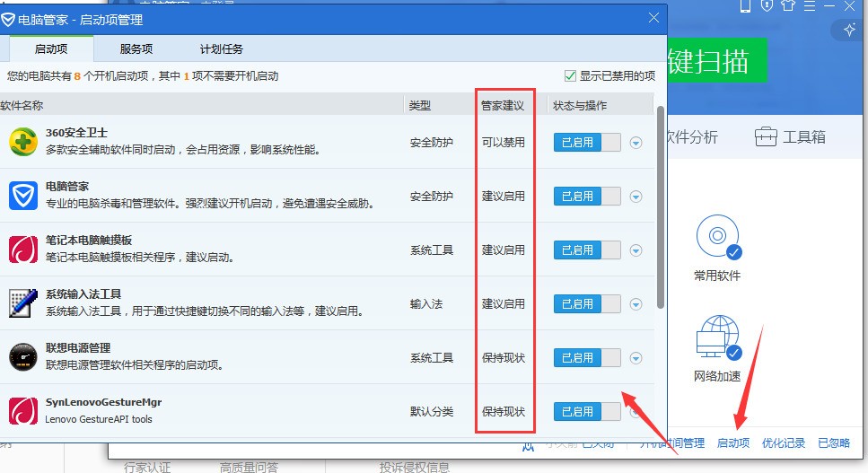This screenshot has width=868, height=473.
Task: Click the 笔记本电脑触摸板 red icon
Action: coord(23,250)
